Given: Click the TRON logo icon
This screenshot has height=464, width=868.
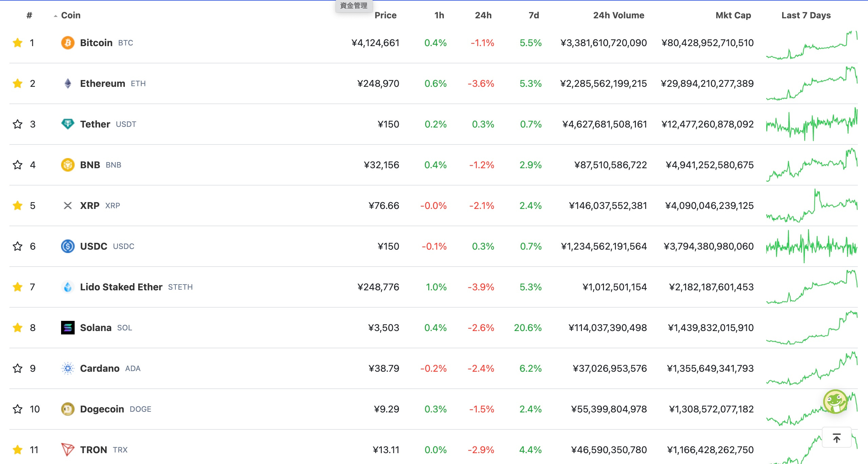Looking at the screenshot, I should 68,450.
